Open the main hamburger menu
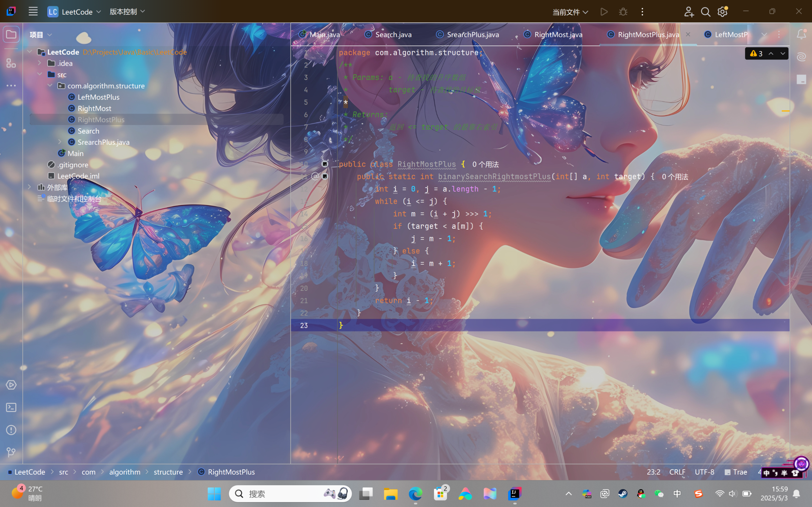This screenshot has width=812, height=507. pyautogui.click(x=33, y=12)
